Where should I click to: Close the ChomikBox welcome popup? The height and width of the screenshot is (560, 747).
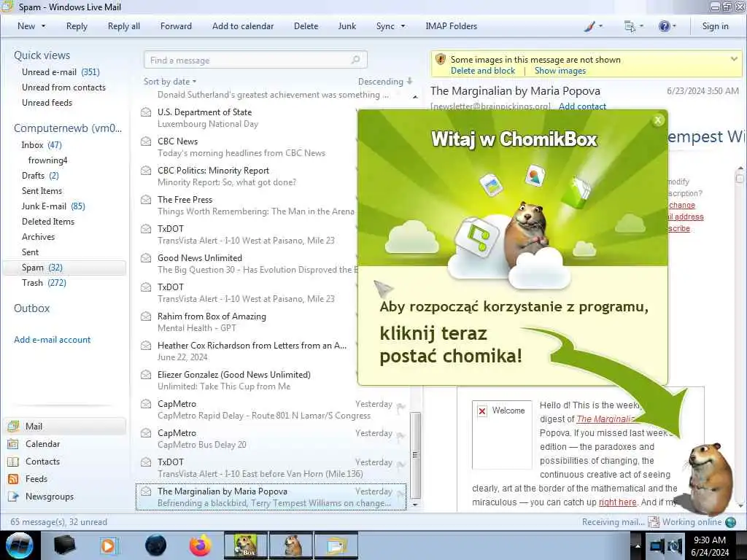[658, 120]
